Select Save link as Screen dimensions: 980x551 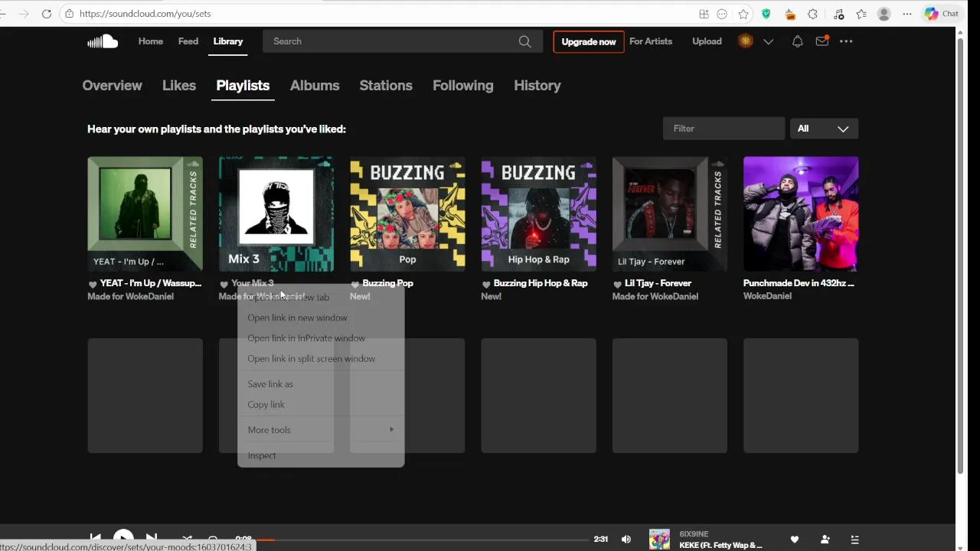point(321,384)
